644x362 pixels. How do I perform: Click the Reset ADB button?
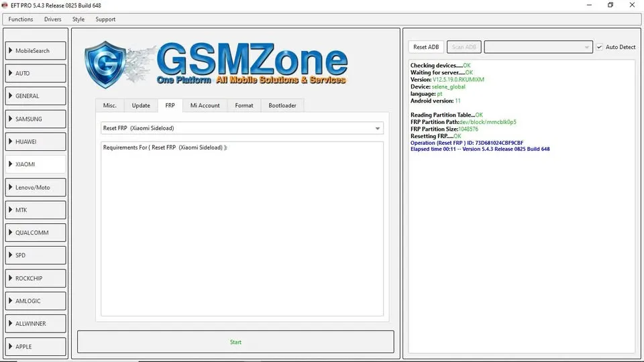click(426, 47)
